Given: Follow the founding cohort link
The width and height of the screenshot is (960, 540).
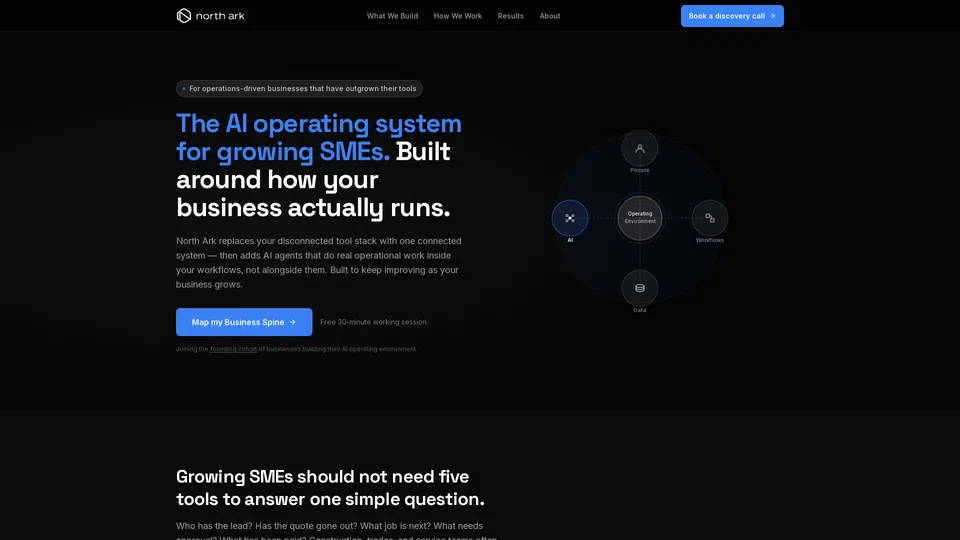Looking at the screenshot, I should [x=233, y=349].
